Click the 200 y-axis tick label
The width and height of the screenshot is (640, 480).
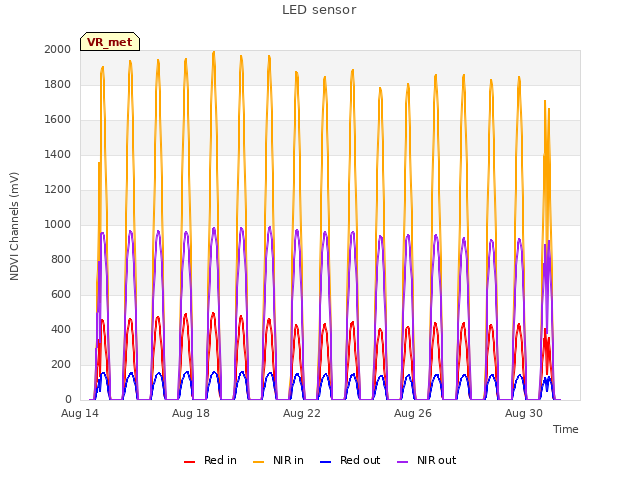[x=61, y=364]
